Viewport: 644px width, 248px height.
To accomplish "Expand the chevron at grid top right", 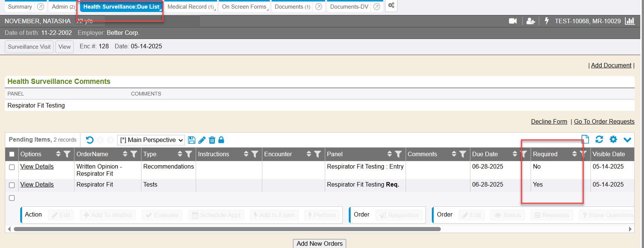I will [x=627, y=140].
